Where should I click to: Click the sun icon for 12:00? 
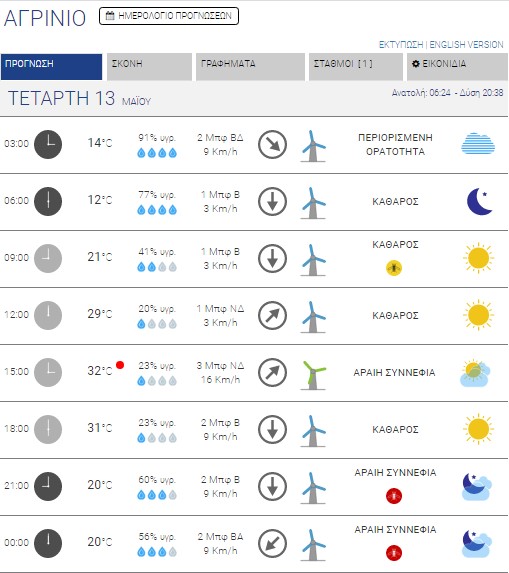tap(478, 315)
